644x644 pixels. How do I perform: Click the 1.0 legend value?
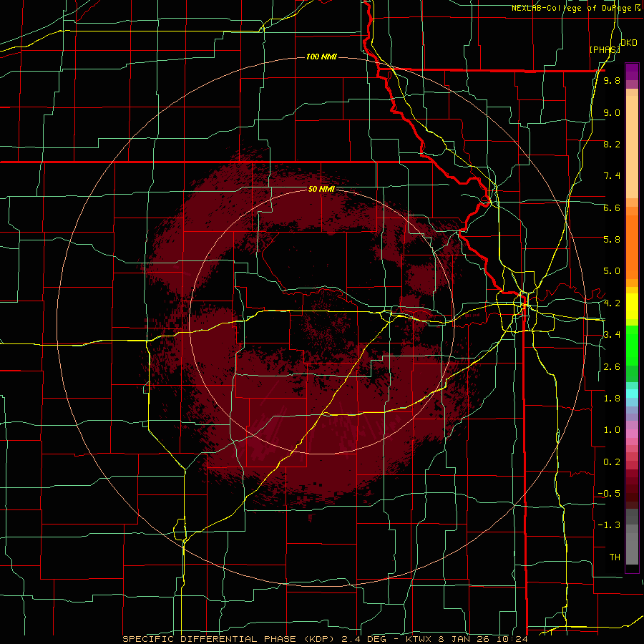click(612, 430)
